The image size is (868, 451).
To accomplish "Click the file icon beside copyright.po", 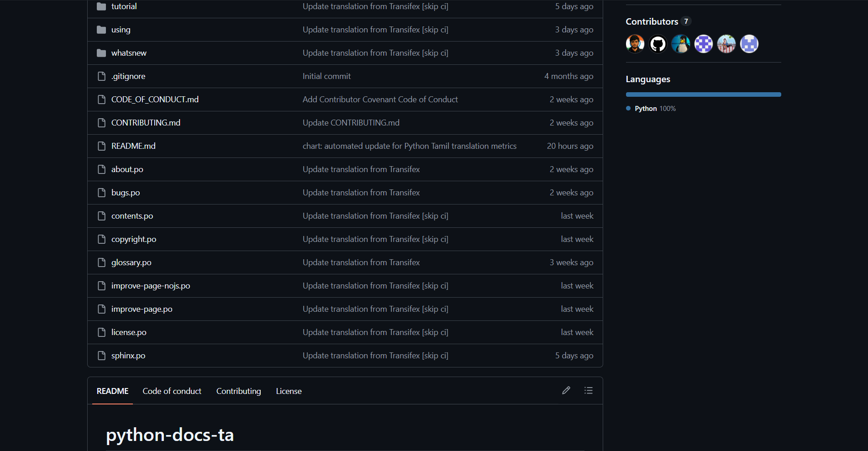I will point(101,239).
